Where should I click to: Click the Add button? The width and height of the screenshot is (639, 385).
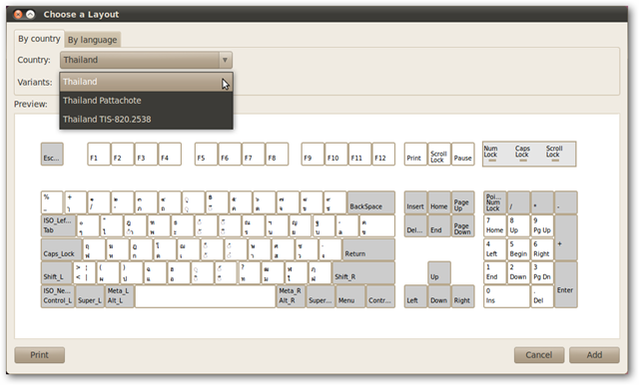(x=594, y=355)
